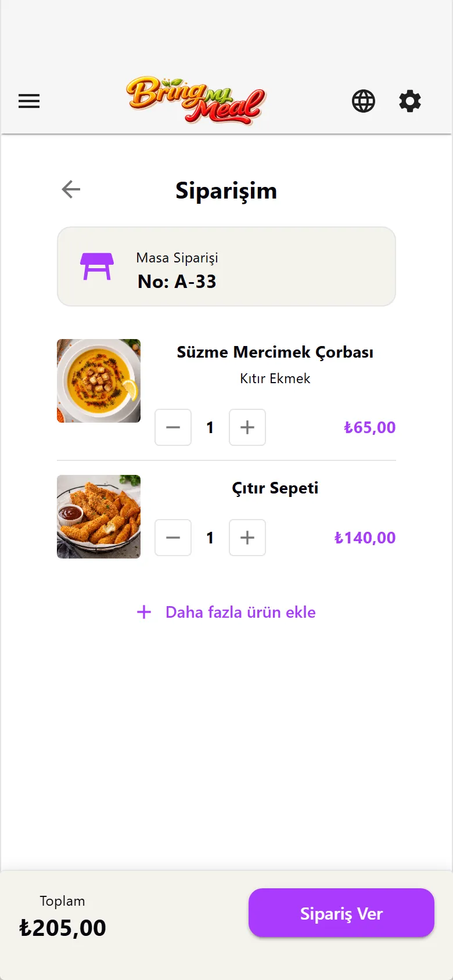Click Daha fazla ürün ekle link

click(240, 612)
